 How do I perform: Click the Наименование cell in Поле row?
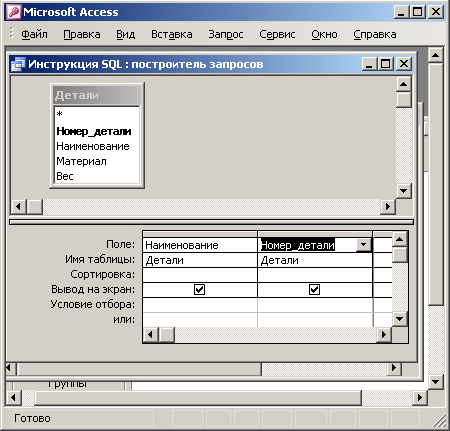tap(200, 245)
